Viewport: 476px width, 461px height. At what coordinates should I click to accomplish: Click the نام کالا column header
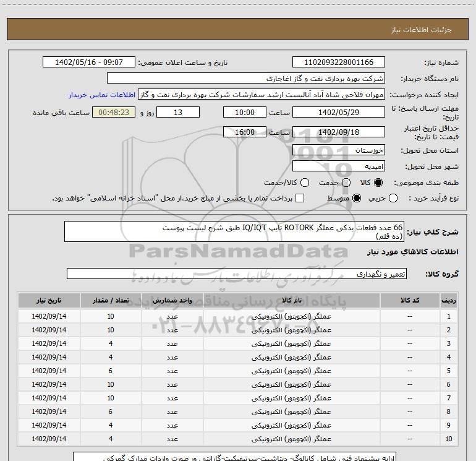coord(291,300)
